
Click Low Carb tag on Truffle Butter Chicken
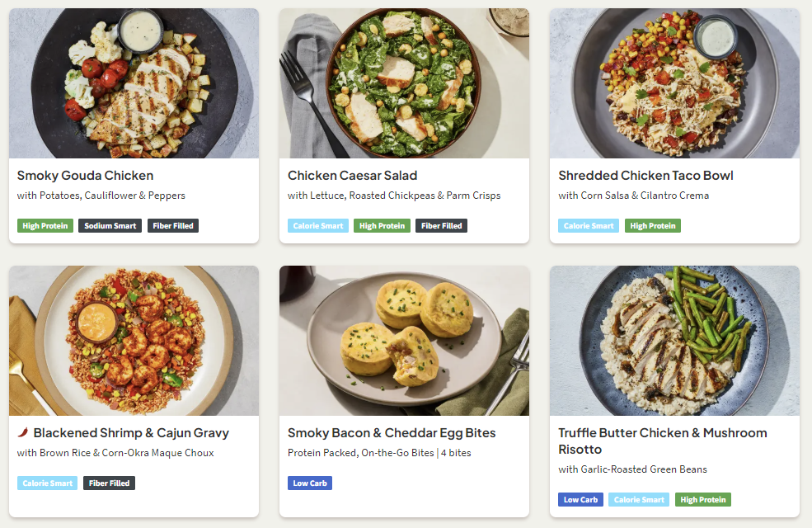click(580, 499)
